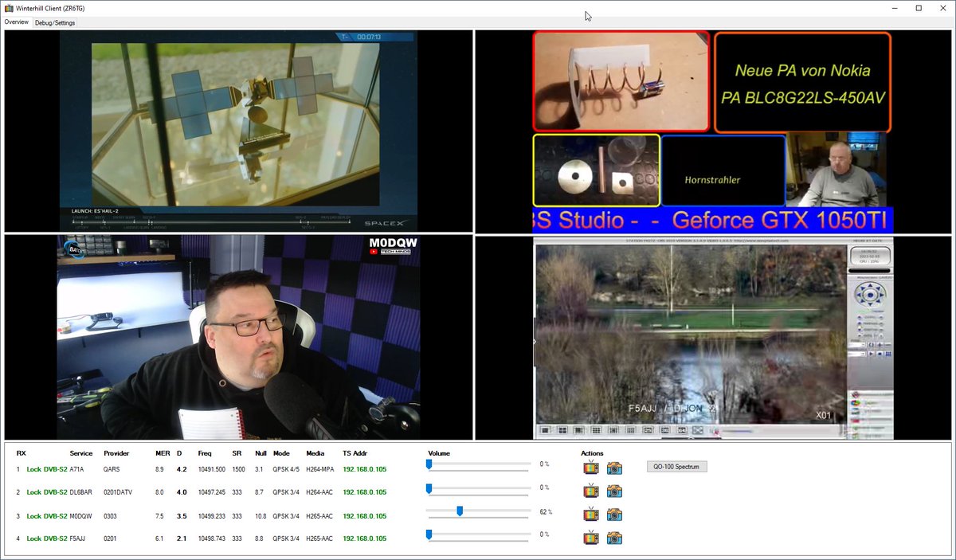Click the 62 % volume readout

[546, 512]
